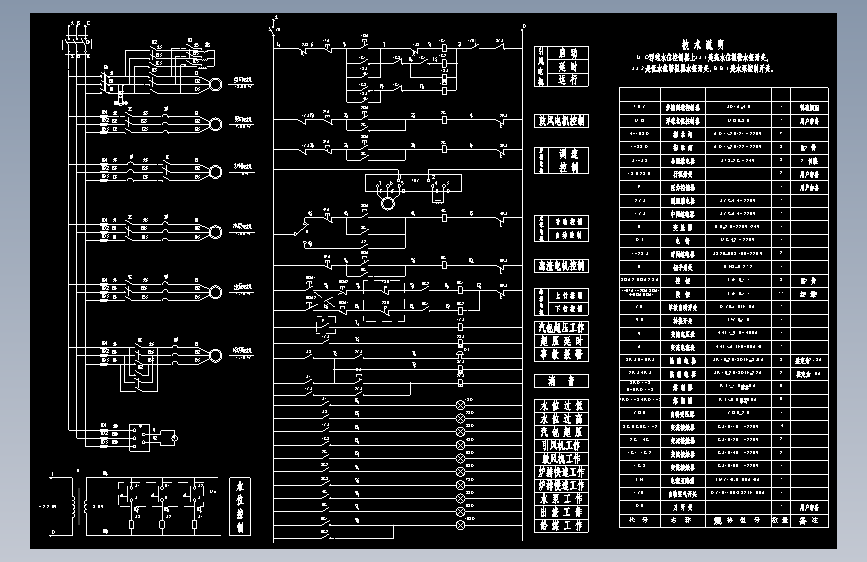
Task: Click the 鼓风机工作 label
Action: coord(561,459)
